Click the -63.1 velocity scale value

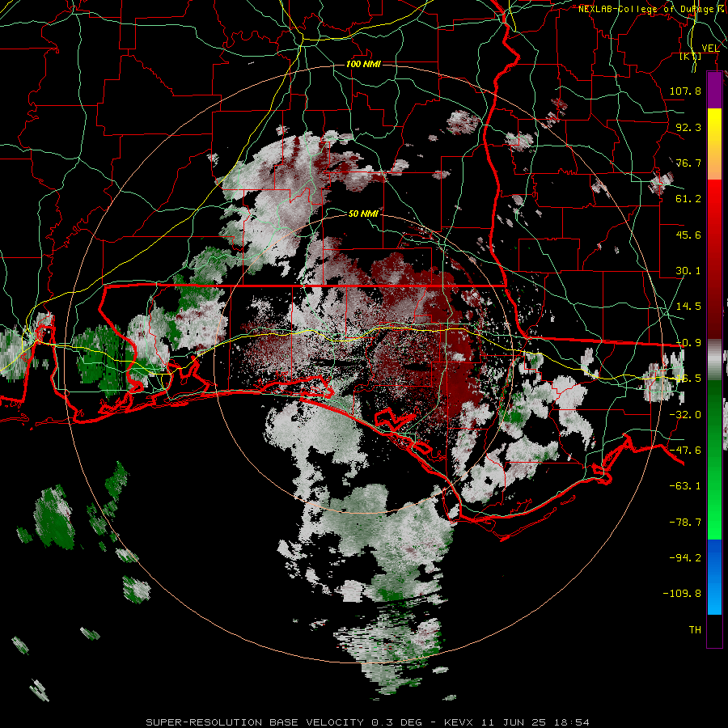685,486
